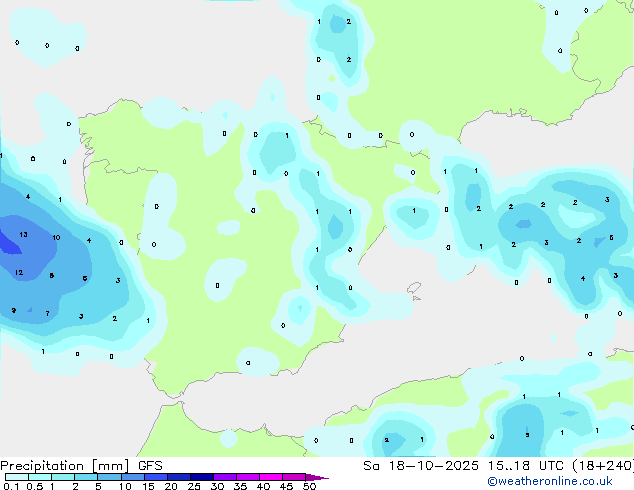Screen dimensions: 634x490
Task: Pick the legend swatch between 45 and 50
Action: coord(294,477)
